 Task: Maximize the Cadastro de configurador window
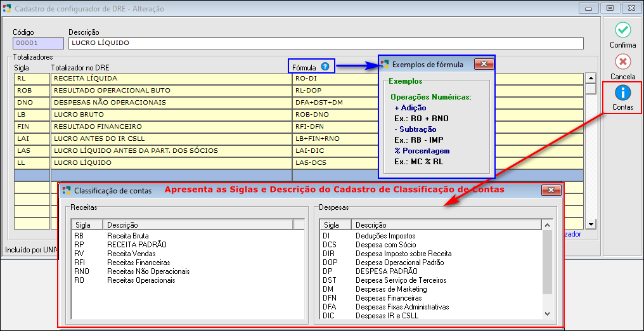[610, 8]
